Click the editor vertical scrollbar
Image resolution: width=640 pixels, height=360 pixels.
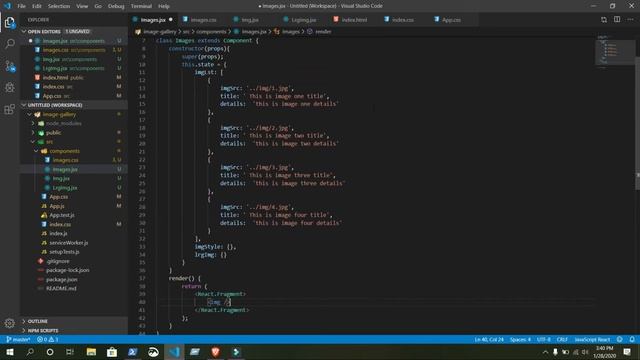point(638,122)
